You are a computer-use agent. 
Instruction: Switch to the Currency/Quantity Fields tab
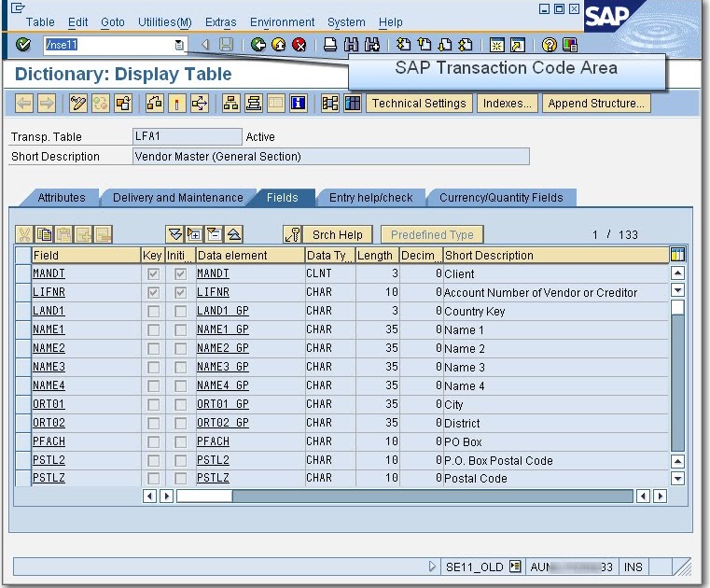tap(501, 198)
